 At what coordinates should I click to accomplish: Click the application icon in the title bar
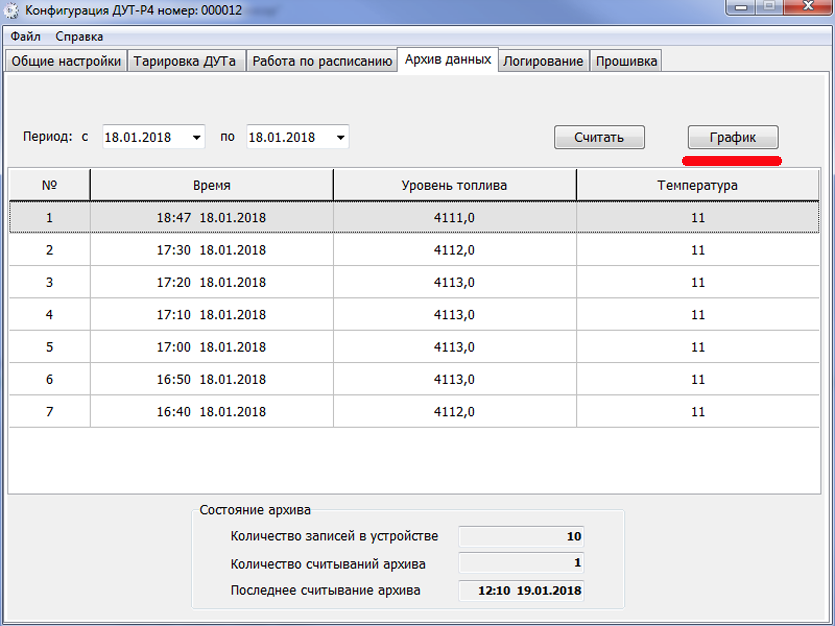[11, 11]
